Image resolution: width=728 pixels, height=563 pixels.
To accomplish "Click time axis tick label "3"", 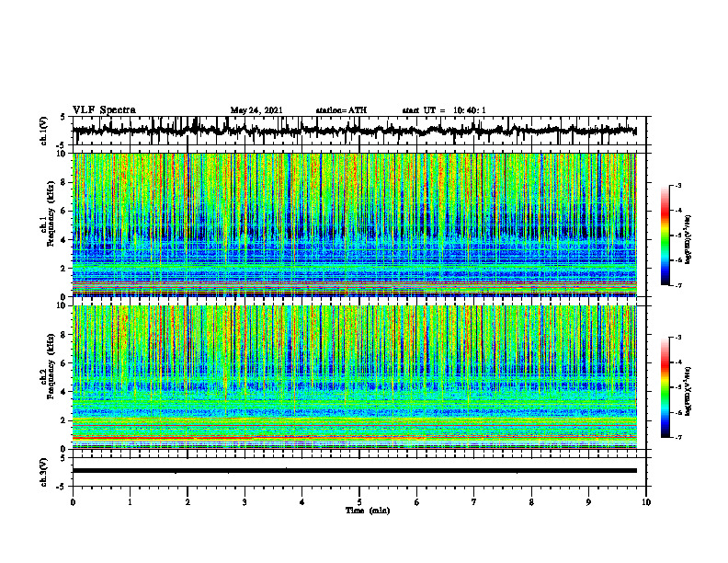I will point(245,502).
